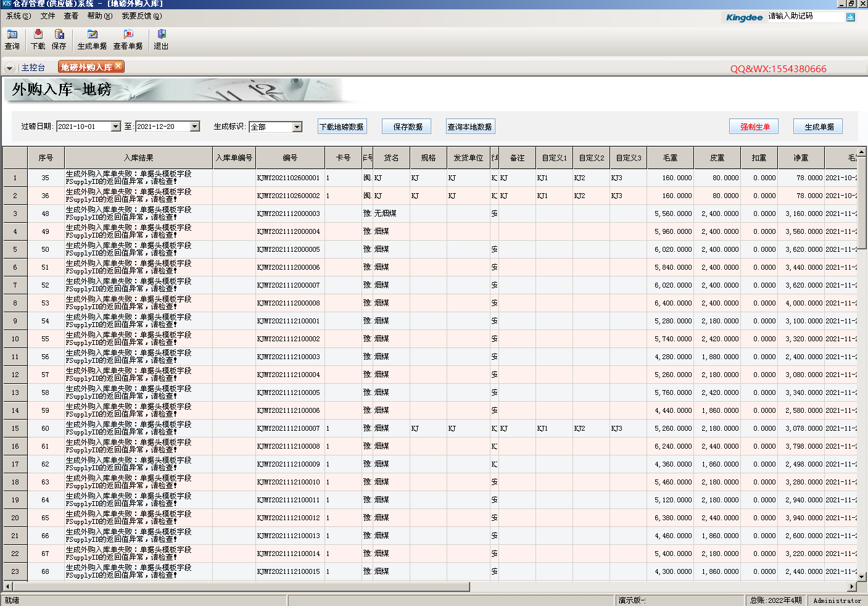
Task: Click the 规格 column header
Action: tap(428, 158)
